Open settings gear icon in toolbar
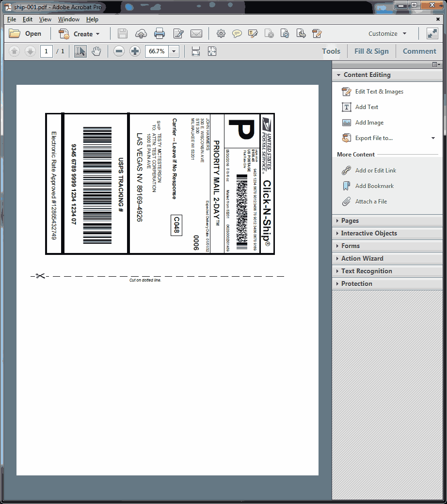Viewport: 447px width, 504px height. 221,33
